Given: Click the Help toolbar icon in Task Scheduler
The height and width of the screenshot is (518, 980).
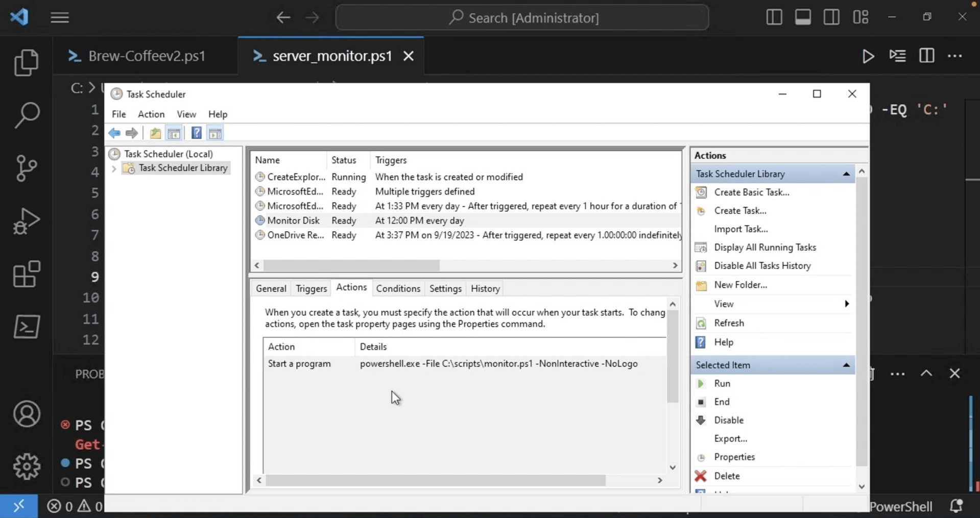Looking at the screenshot, I should click(197, 133).
